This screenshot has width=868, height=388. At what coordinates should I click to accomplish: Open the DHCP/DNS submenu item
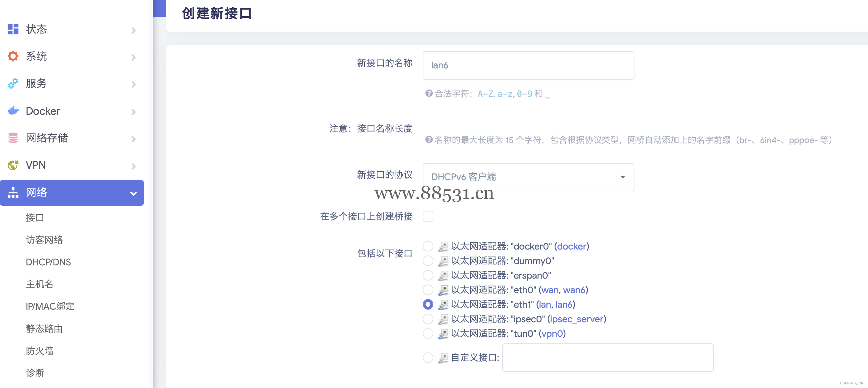(x=48, y=262)
